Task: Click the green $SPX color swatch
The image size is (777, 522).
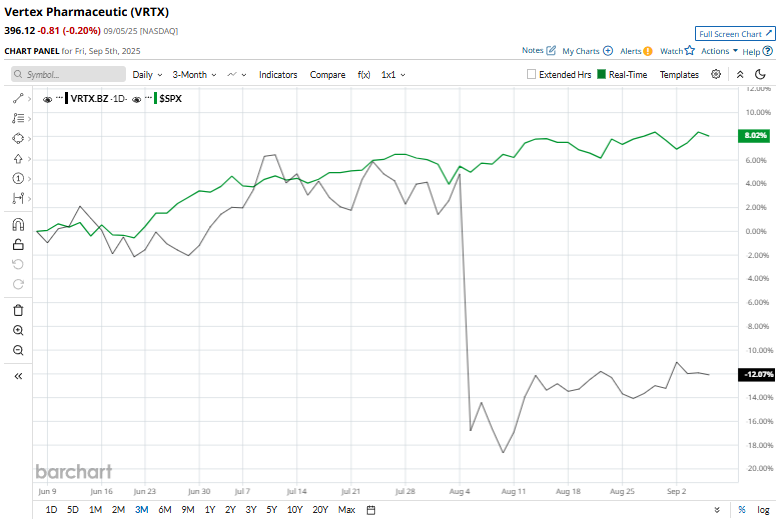Action: pos(156,98)
